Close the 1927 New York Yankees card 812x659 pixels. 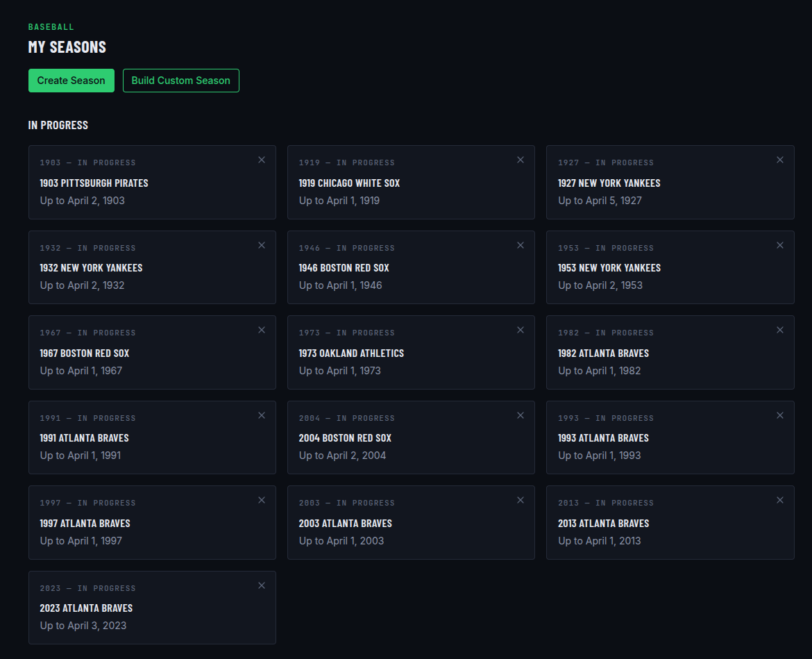780,160
